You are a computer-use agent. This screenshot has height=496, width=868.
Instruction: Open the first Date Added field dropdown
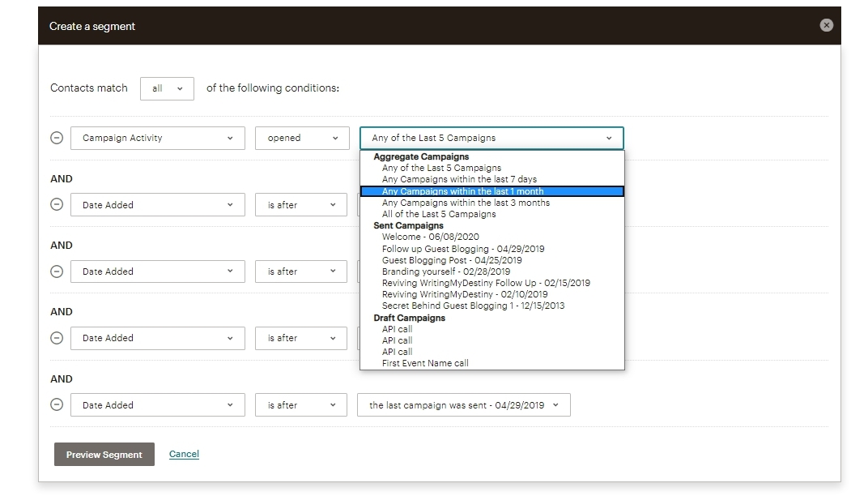point(158,204)
